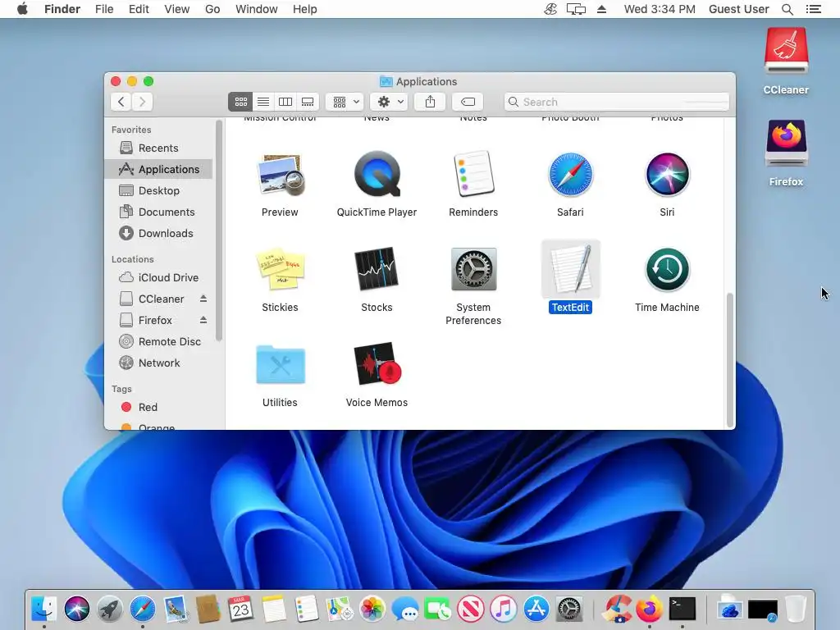Viewport: 840px width, 630px height.
Task: Open App Store from the Dock
Action: coord(536,609)
